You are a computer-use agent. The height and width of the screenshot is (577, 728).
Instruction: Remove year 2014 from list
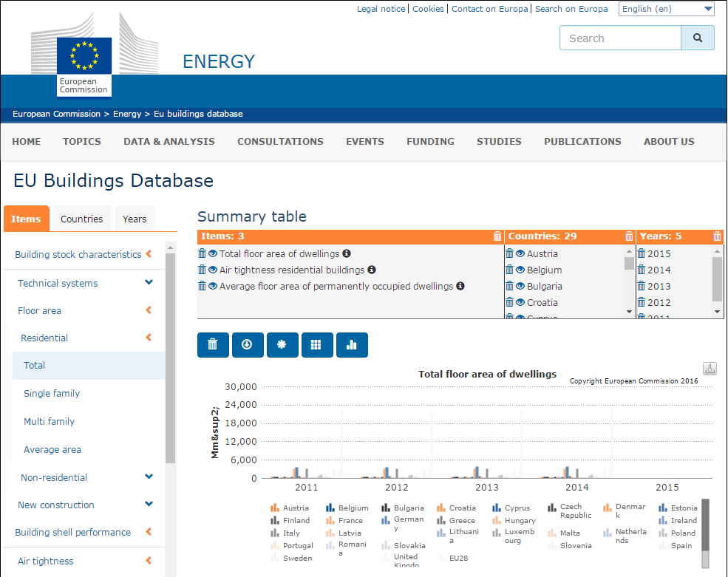642,270
